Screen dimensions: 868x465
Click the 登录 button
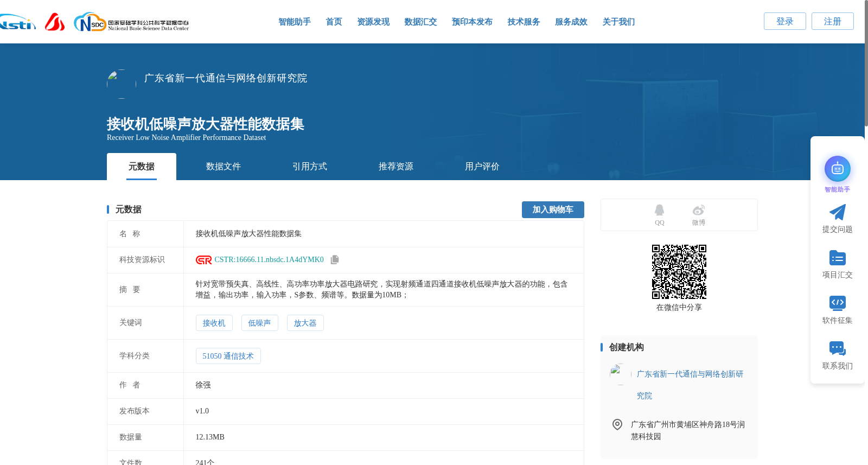point(784,21)
